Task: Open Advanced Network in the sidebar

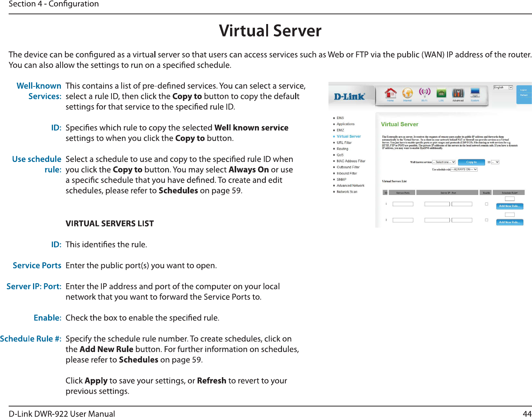Action: pos(351,186)
